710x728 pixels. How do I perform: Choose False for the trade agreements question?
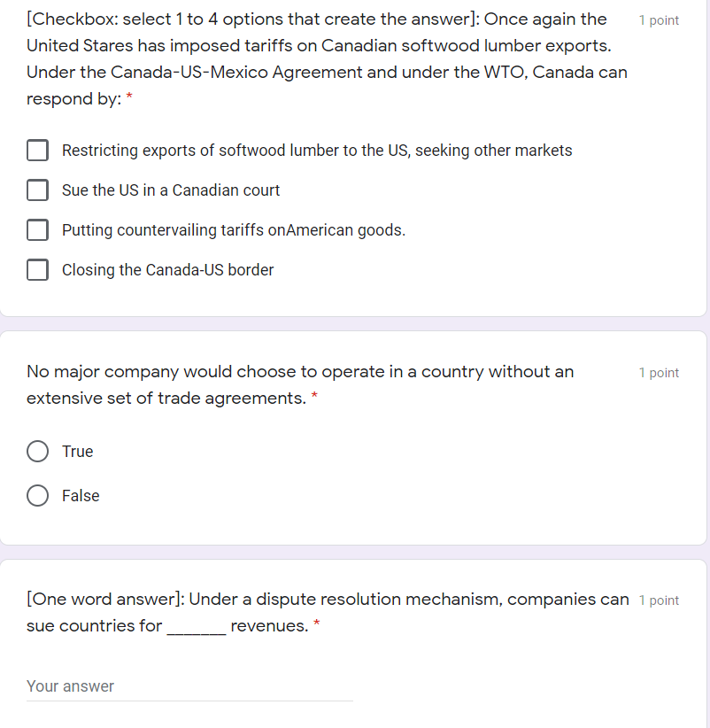coord(37,496)
